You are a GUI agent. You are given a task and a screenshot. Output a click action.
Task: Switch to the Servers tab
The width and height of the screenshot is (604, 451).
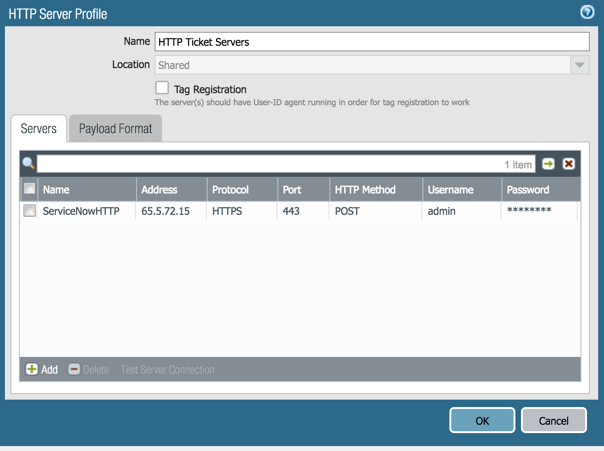point(39,129)
